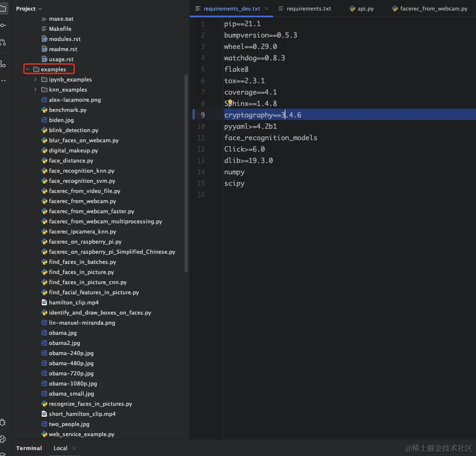Screen dimensions: 476x456
Task: Select hamilton_clip.mp4 in the file tree
Action: coord(73,302)
